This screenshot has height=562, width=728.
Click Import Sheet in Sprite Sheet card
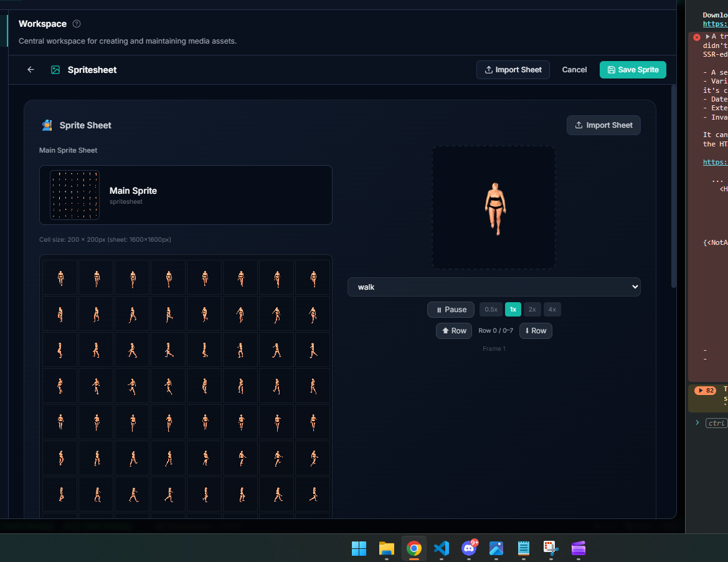603,125
